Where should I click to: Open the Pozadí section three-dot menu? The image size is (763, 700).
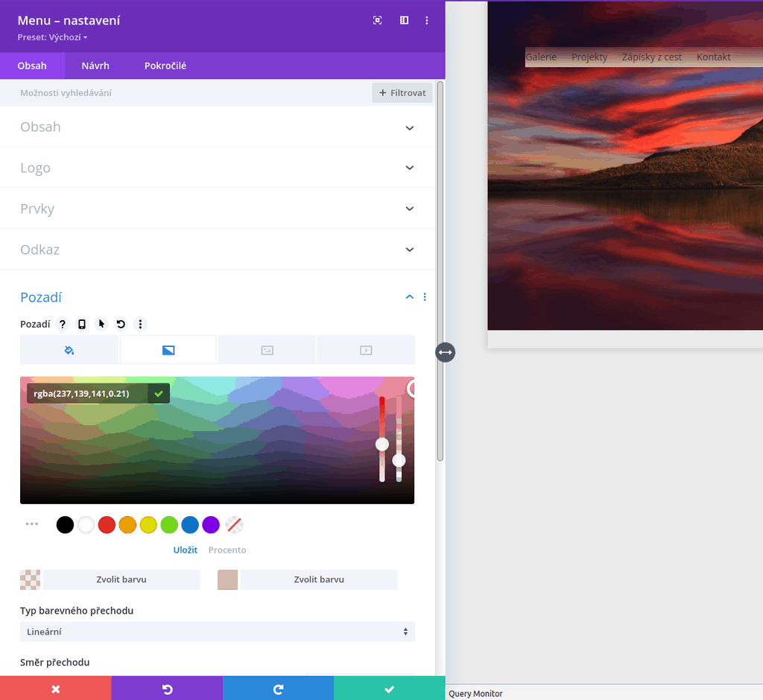(425, 296)
